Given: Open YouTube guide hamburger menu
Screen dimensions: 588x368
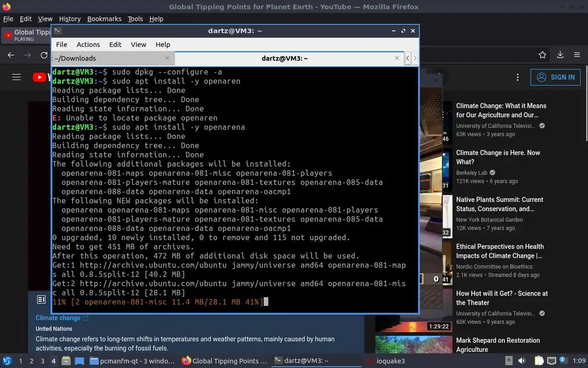Looking at the screenshot, I should [x=17, y=77].
